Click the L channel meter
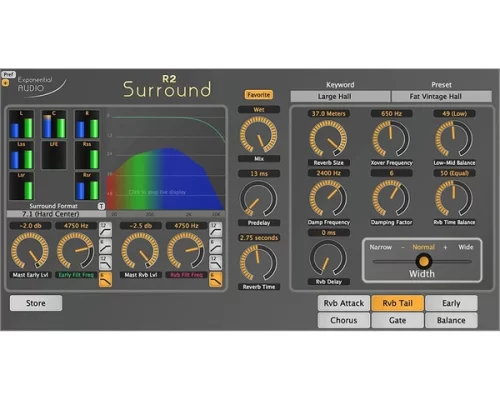Screen dimensions: 500x400 [x=21, y=124]
